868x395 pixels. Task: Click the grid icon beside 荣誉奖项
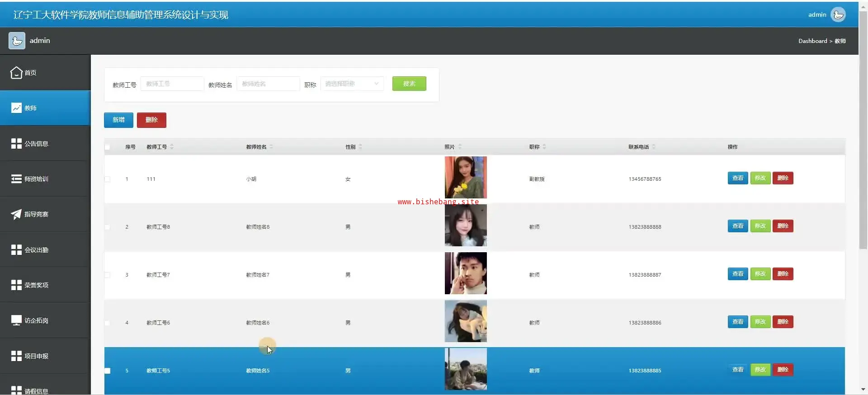click(x=16, y=285)
